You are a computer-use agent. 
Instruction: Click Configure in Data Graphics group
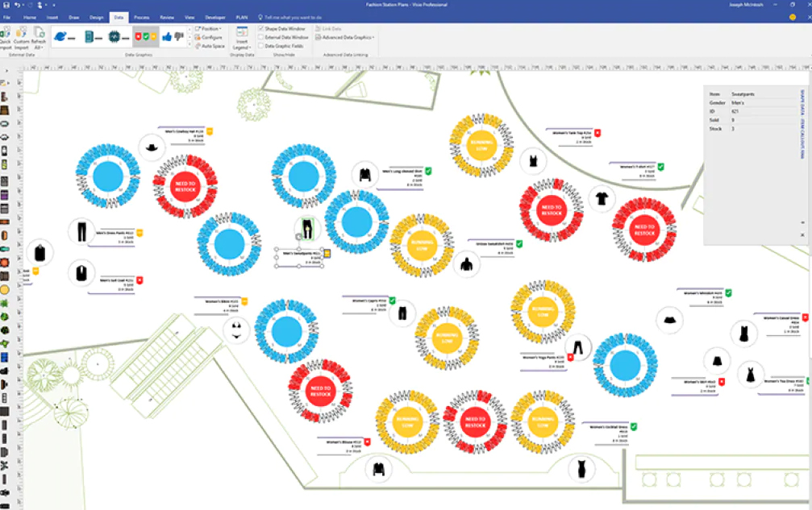pos(209,37)
